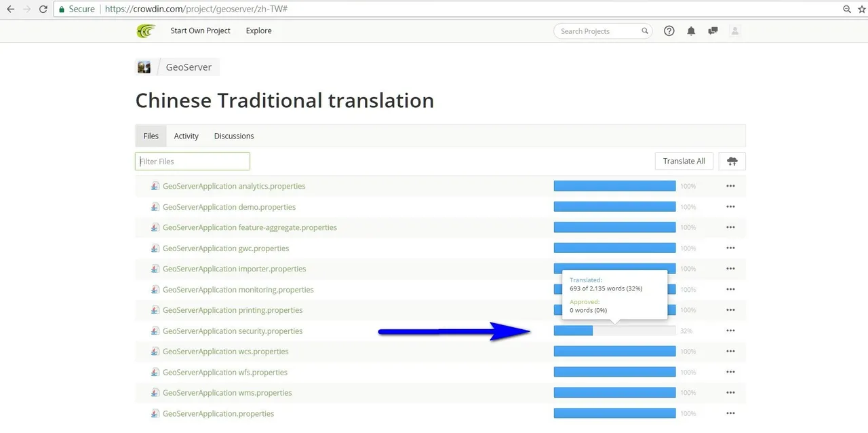Open GeoServerApplication gwc.properties

point(226,248)
